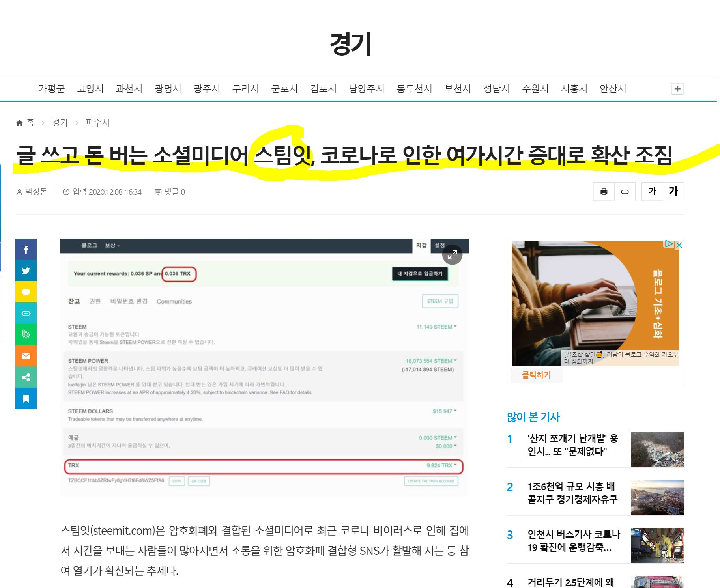
Task: Close the ad with X icon
Action: click(679, 245)
